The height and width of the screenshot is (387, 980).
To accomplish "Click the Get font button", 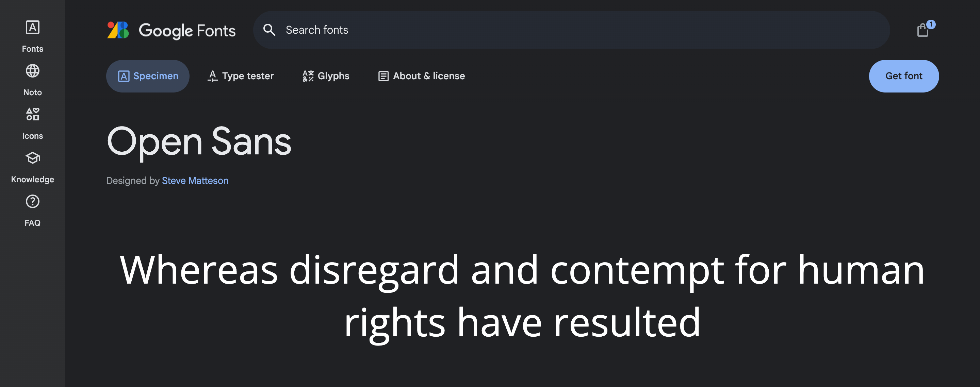I will pyautogui.click(x=903, y=76).
